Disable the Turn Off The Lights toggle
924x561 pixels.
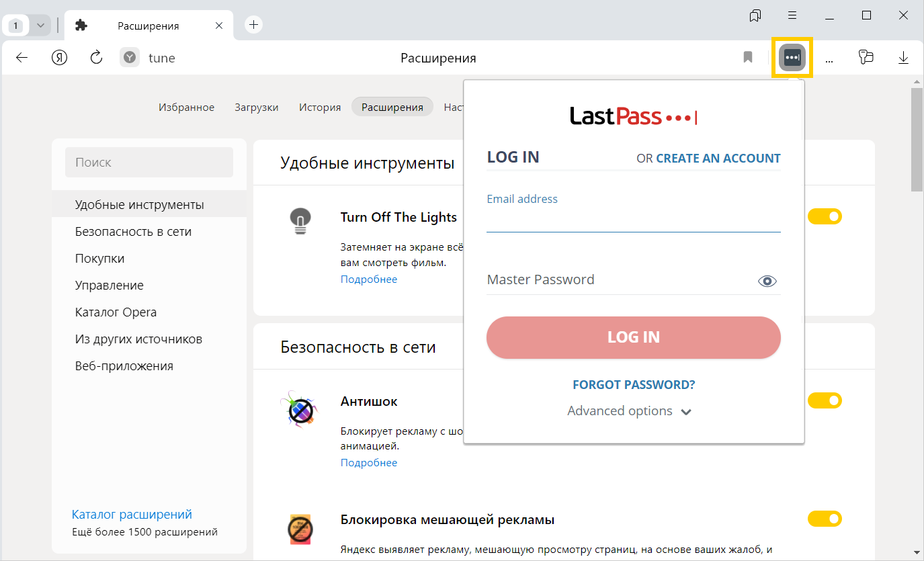825,216
